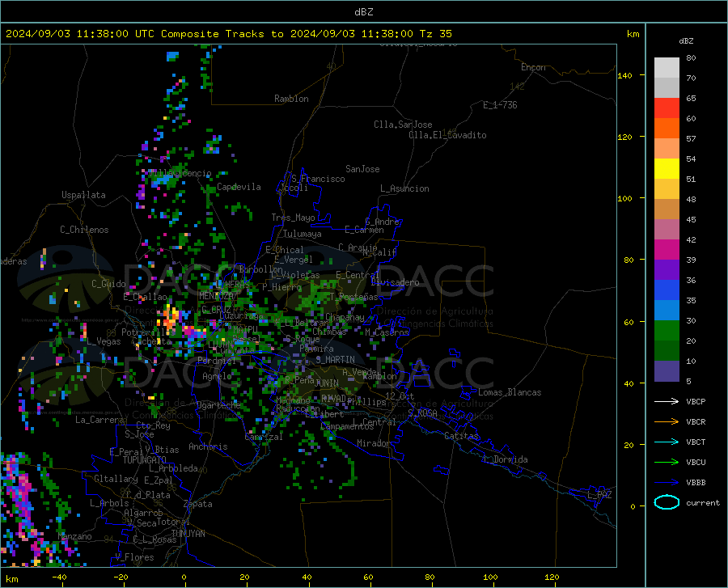The width and height of the screenshot is (728, 588).
Task: Click the 'E_1-736' label on map
Action: click(500, 105)
